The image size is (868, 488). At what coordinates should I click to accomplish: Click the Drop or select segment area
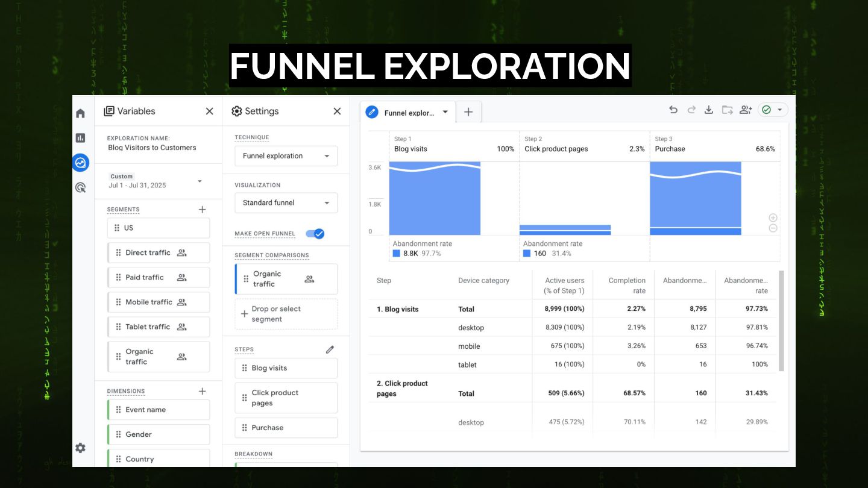point(286,314)
